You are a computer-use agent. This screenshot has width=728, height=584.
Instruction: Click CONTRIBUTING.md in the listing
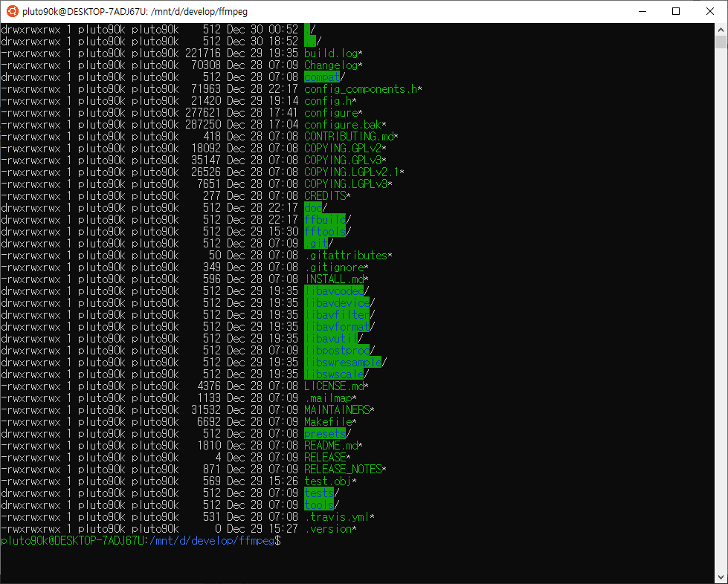(349, 137)
